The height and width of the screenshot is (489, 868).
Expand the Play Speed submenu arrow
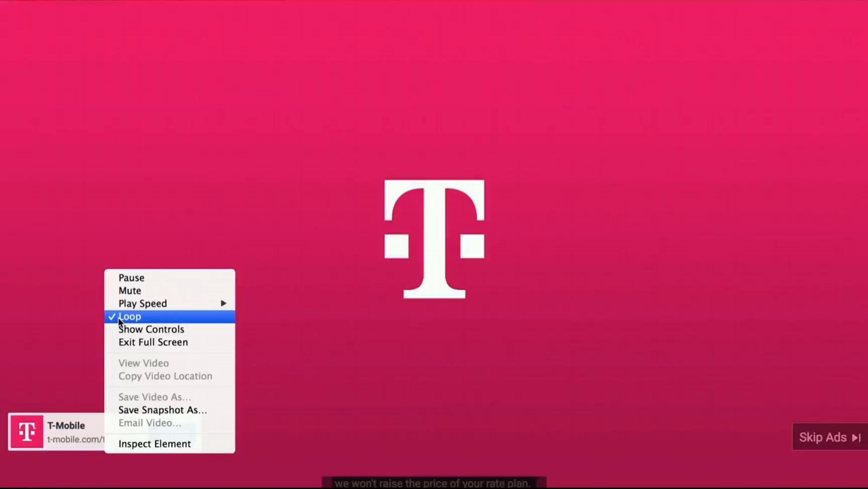pyautogui.click(x=224, y=304)
